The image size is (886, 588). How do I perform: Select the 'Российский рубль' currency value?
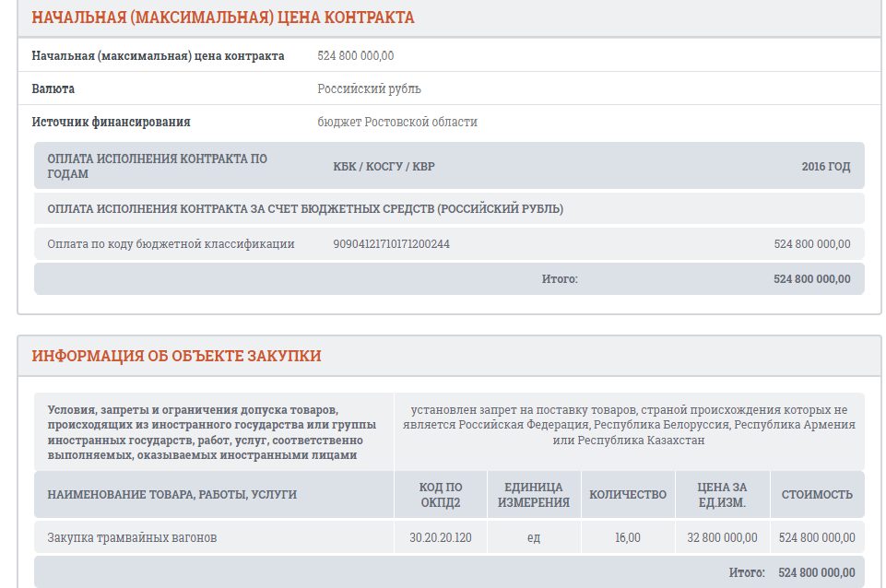369,89
